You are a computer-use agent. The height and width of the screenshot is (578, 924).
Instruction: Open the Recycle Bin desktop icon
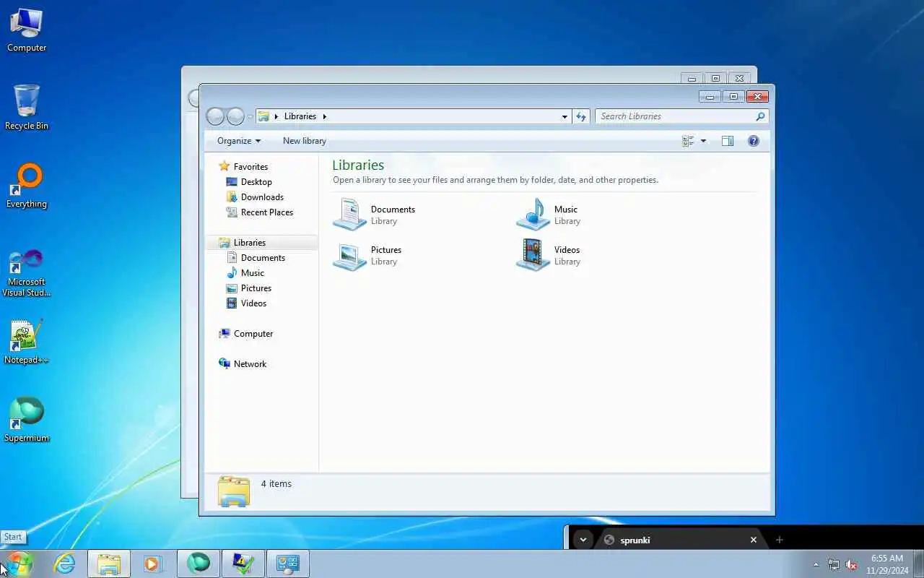pyautogui.click(x=27, y=108)
